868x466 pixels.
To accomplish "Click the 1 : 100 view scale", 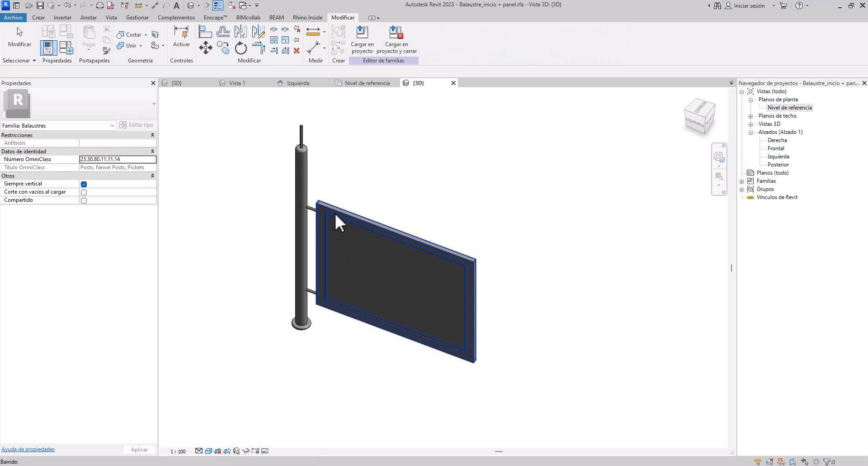I will pos(178,452).
